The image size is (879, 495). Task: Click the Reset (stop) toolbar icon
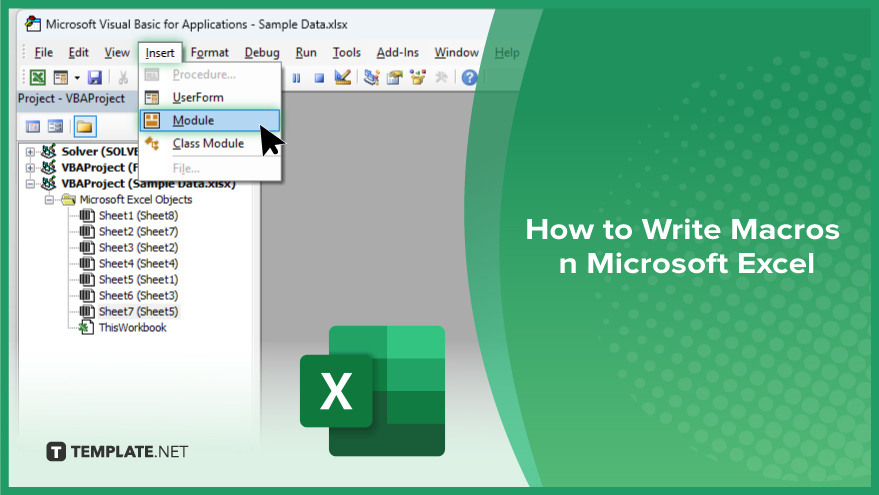point(319,78)
